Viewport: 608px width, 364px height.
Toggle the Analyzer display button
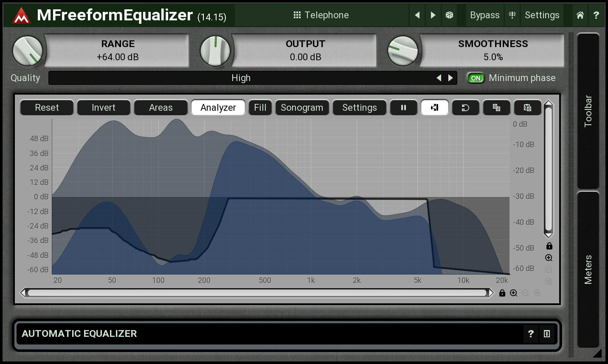click(x=218, y=108)
